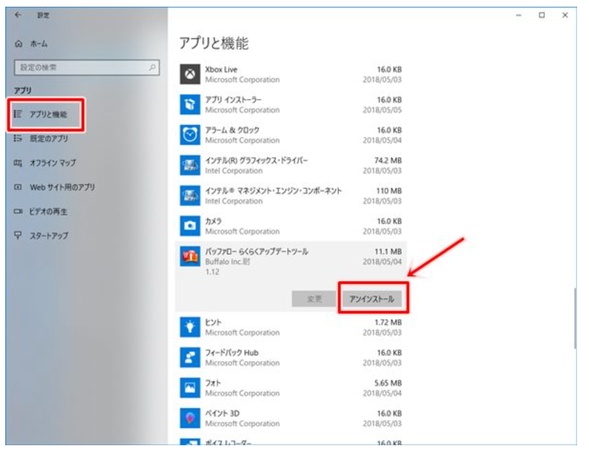
Task: Click the 11.1 MB size value
Action: [388, 251]
